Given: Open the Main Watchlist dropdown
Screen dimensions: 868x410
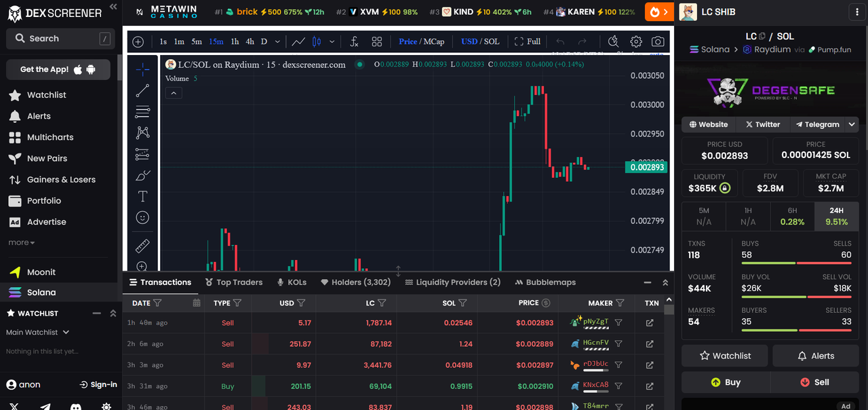Looking at the screenshot, I should [x=38, y=333].
